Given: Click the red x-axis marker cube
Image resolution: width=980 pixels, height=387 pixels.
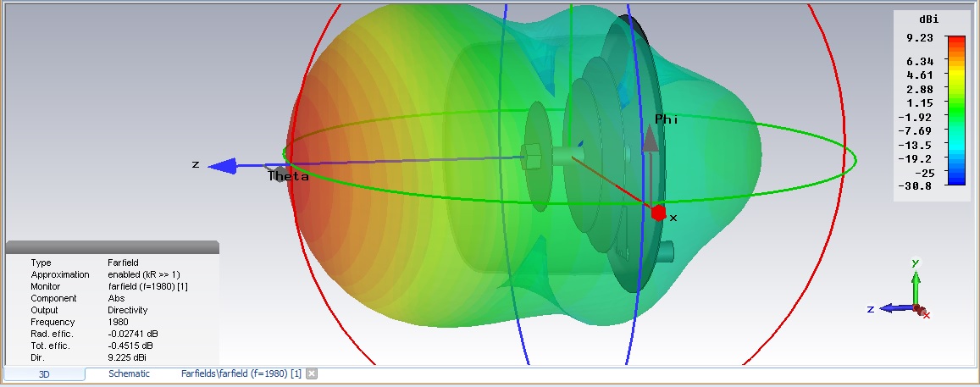Looking at the screenshot, I should click(x=658, y=213).
